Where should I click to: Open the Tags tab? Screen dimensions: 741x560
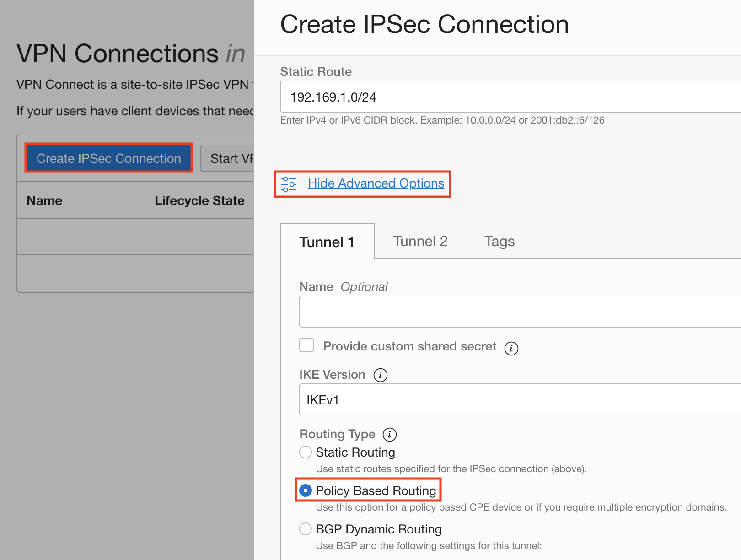pos(499,241)
